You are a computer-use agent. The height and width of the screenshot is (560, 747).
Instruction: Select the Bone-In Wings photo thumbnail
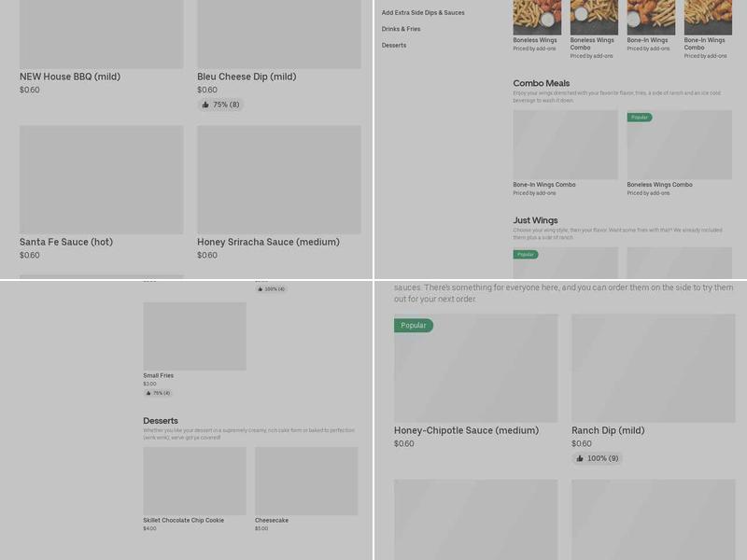pos(651,17)
